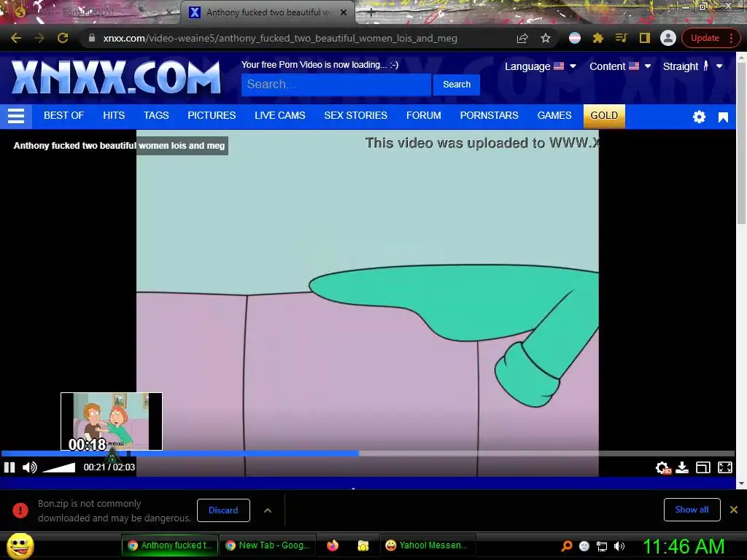The image size is (747, 560).
Task: Reload the current page
Action: coord(63,38)
